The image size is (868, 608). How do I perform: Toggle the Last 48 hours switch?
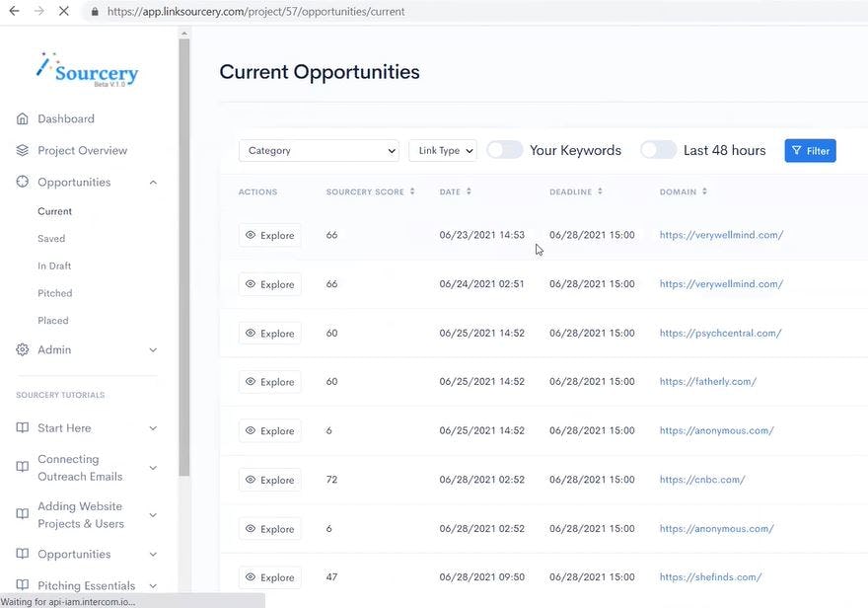pos(658,150)
